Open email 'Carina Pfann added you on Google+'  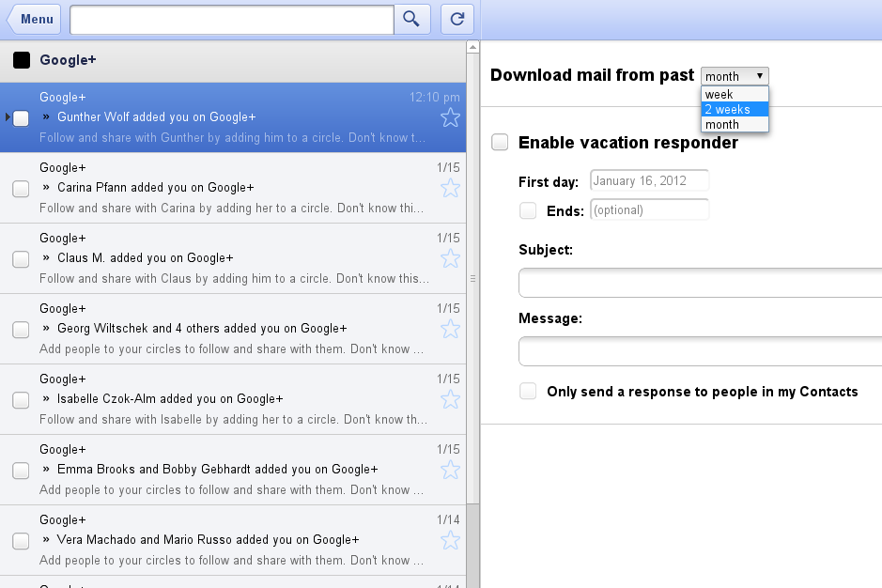tap(233, 188)
